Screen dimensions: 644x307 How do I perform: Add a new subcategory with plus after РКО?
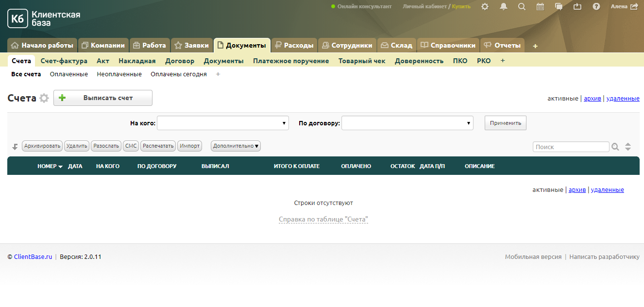(x=503, y=61)
